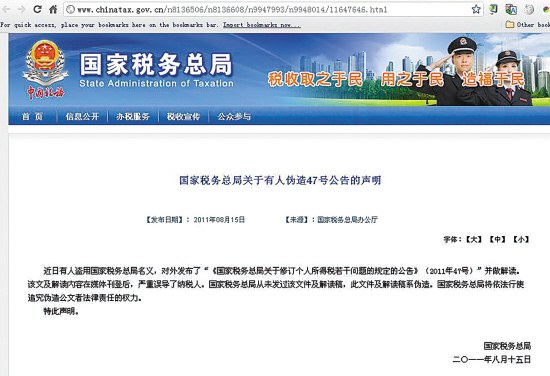The width and height of the screenshot is (550, 376).
Task: Open 信息公开 navigation menu
Action: [x=82, y=116]
